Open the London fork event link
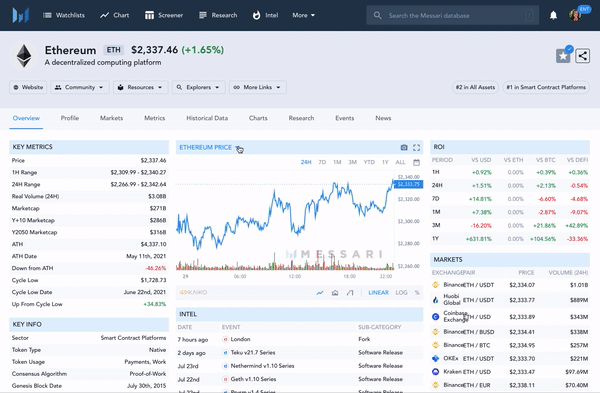Viewport: 600px width, 393px height. (x=240, y=339)
